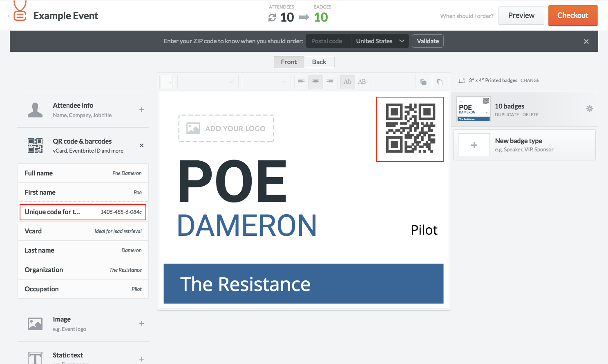
Task: Click the badge size dimensions icon
Action: click(x=462, y=80)
